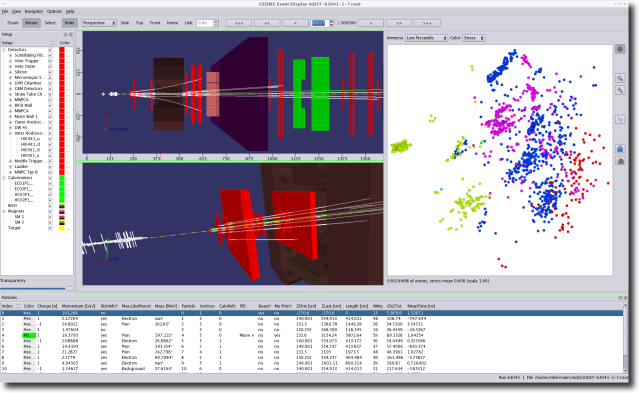Toggle the SM 2 magnet checkbox
Viewport: 639px width, 393px height.
(x=50, y=222)
